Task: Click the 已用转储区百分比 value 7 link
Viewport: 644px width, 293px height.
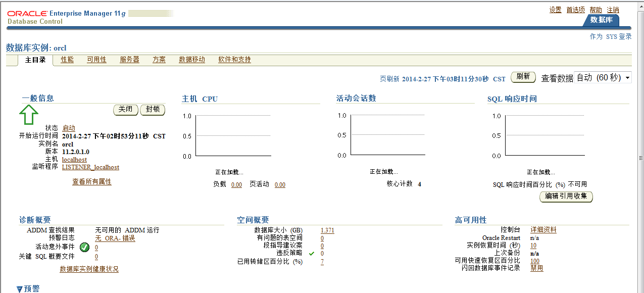Action: (322, 262)
